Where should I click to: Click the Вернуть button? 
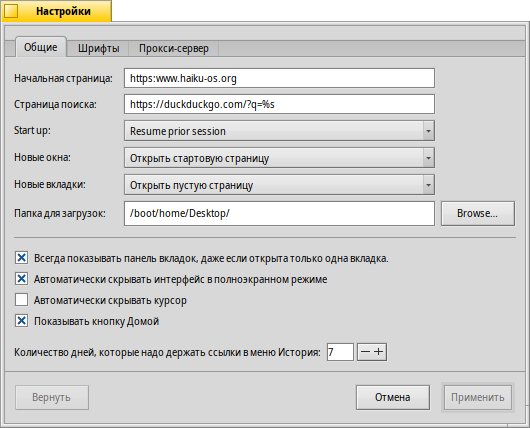(x=52, y=397)
